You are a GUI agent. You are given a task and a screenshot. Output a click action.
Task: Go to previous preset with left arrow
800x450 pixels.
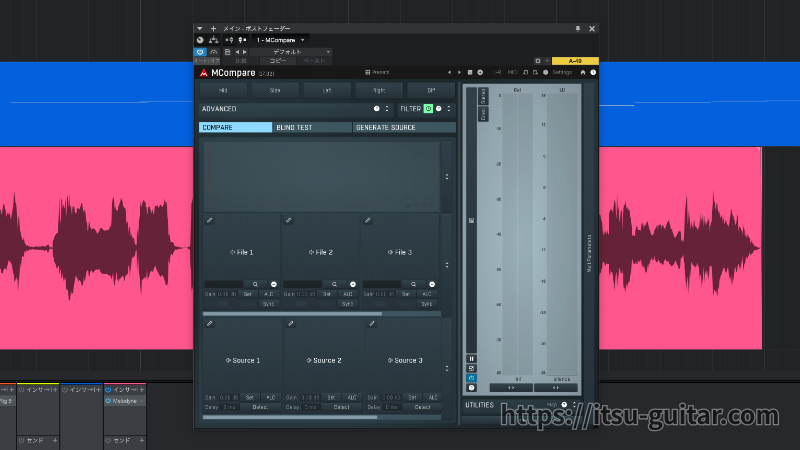click(x=449, y=72)
